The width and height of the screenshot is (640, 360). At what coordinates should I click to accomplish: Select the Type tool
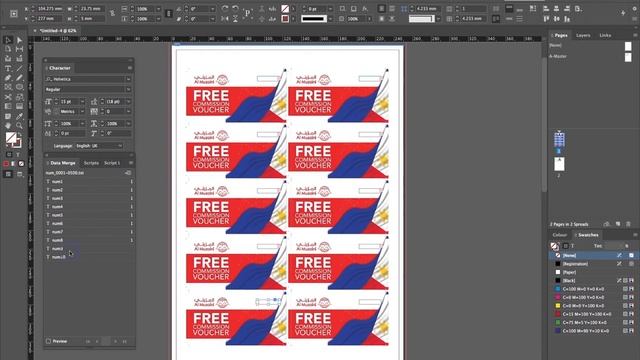click(8, 68)
